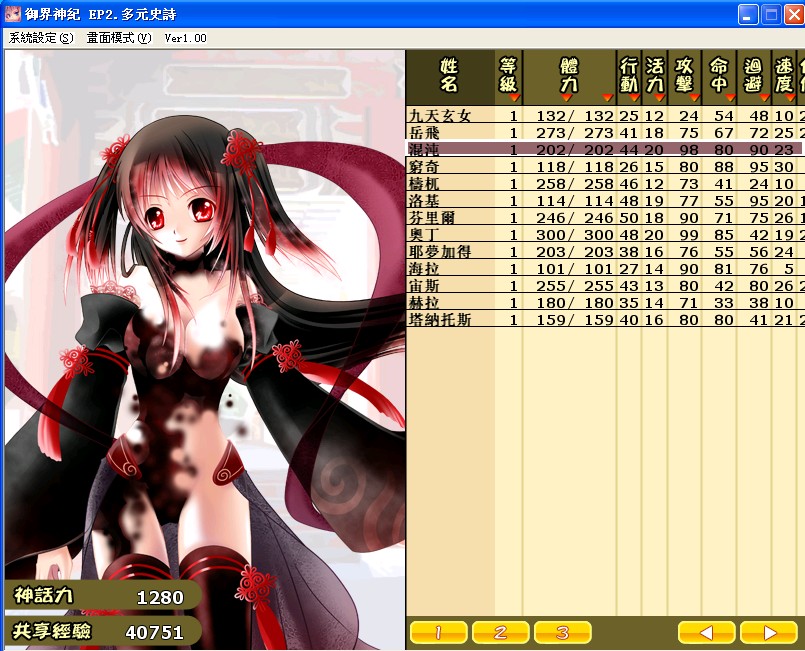Select the 海拉 character row

(605, 269)
